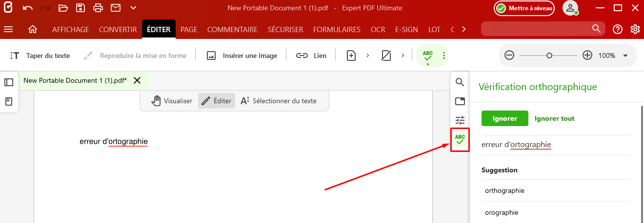Click the crossed-out page icon in toolbar
This screenshot has height=223, width=644.
(386, 56)
